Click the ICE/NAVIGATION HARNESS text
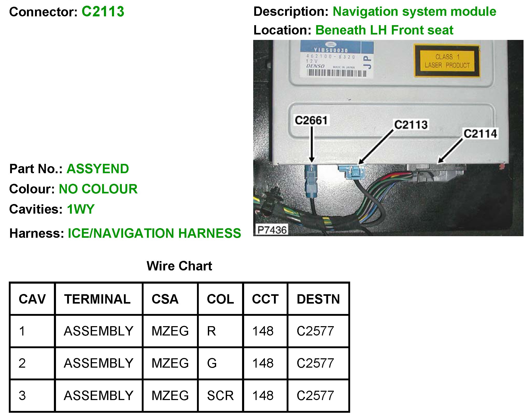The height and width of the screenshot is (420, 530). click(154, 233)
